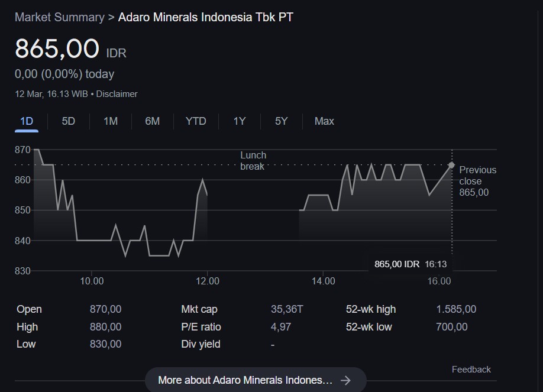Click the arrow icon on More about button

pos(346,380)
